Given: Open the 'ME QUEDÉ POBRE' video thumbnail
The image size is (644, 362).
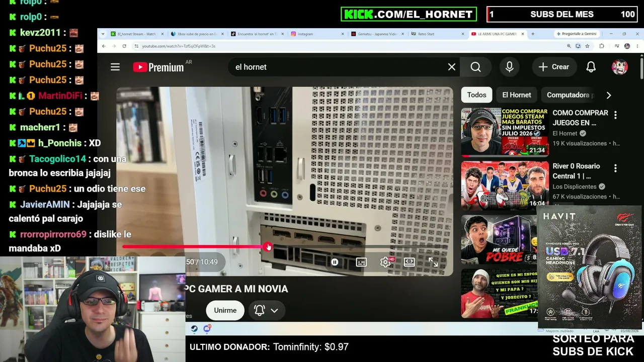Looking at the screenshot, I should [499, 239].
